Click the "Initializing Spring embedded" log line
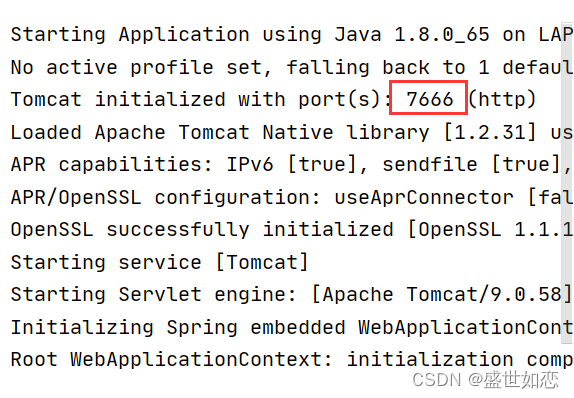Viewport: 574px width, 398px height. coord(292,327)
